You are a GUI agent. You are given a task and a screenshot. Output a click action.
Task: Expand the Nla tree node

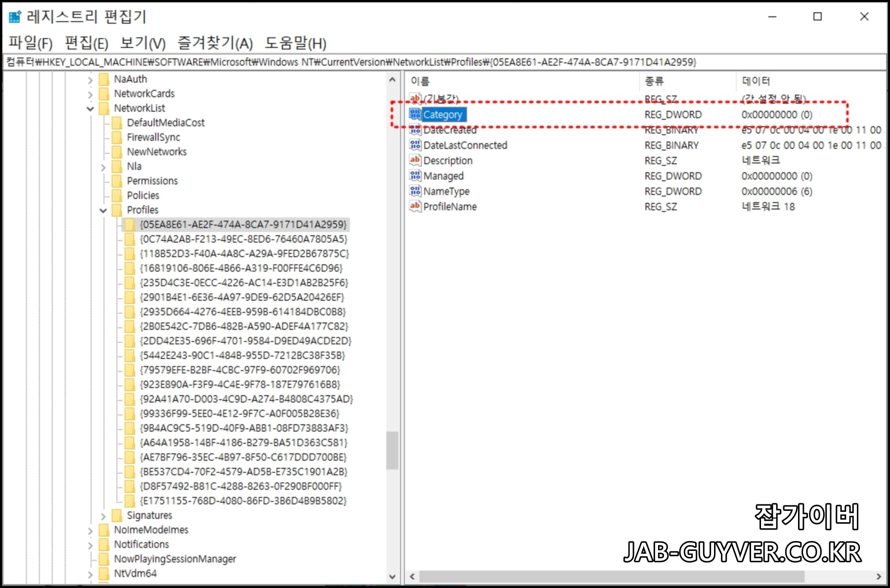tap(103, 167)
